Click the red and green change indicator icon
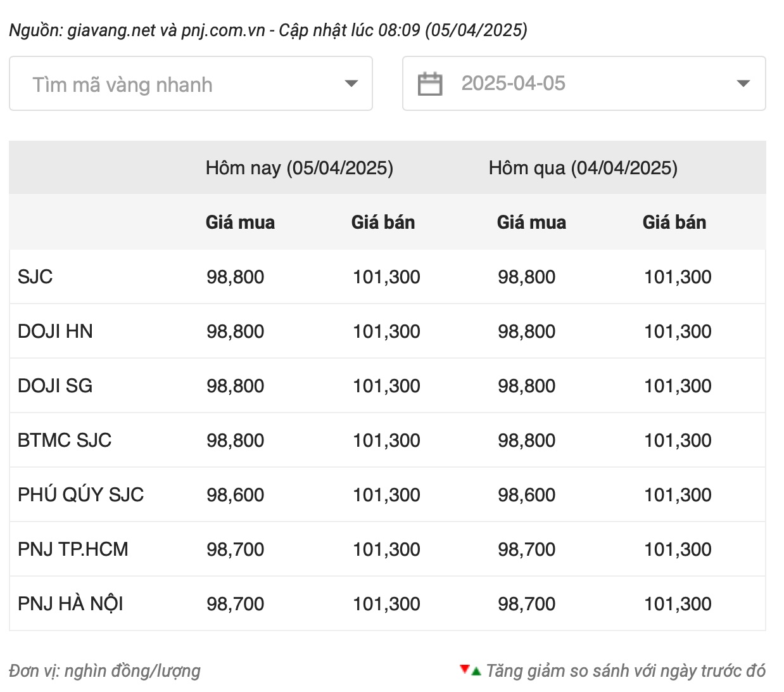Viewport: 784px width, 692px height. (x=470, y=670)
